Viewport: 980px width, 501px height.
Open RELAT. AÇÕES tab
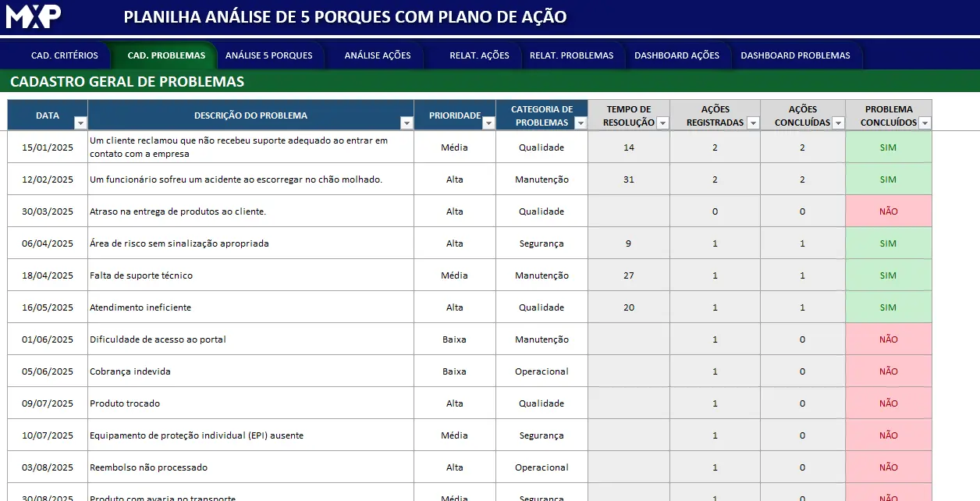pyautogui.click(x=479, y=55)
